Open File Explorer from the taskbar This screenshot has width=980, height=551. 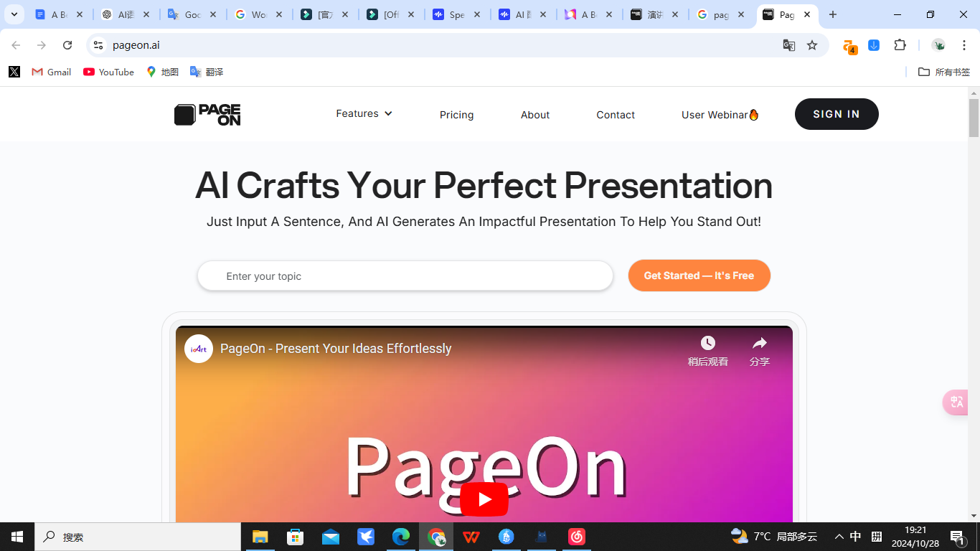coord(260,537)
